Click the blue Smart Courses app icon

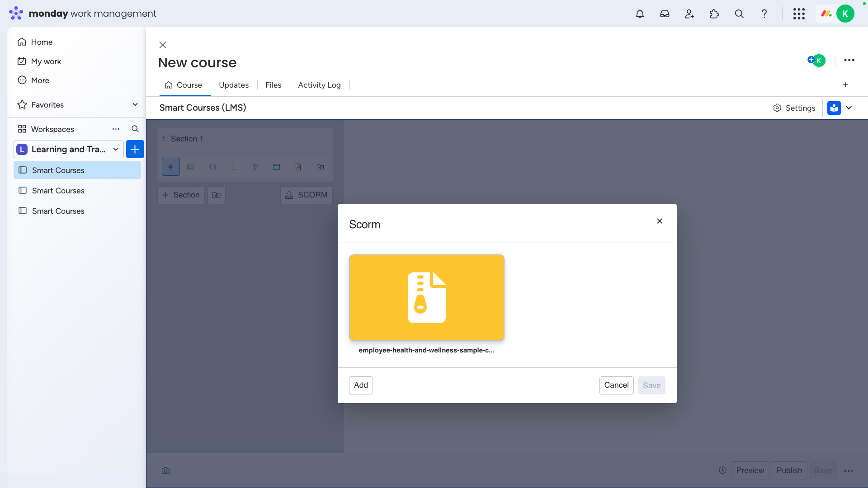click(x=834, y=108)
